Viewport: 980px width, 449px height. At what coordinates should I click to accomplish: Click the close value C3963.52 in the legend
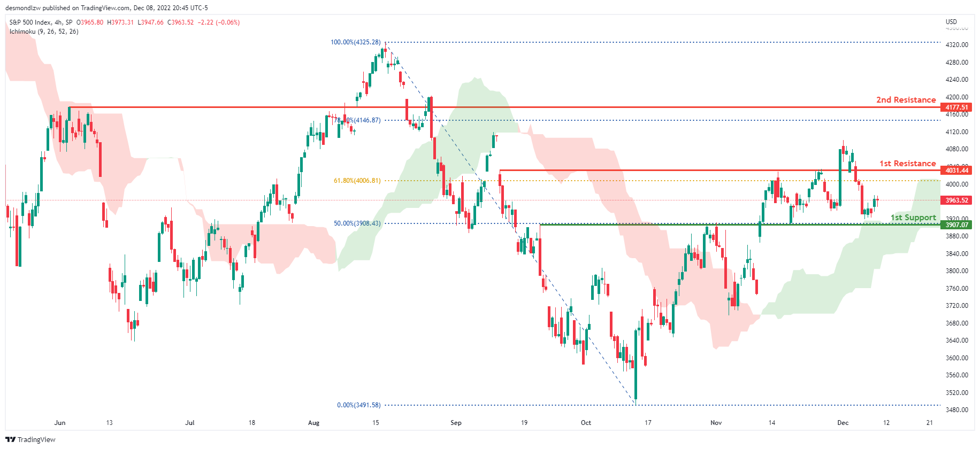(x=181, y=22)
